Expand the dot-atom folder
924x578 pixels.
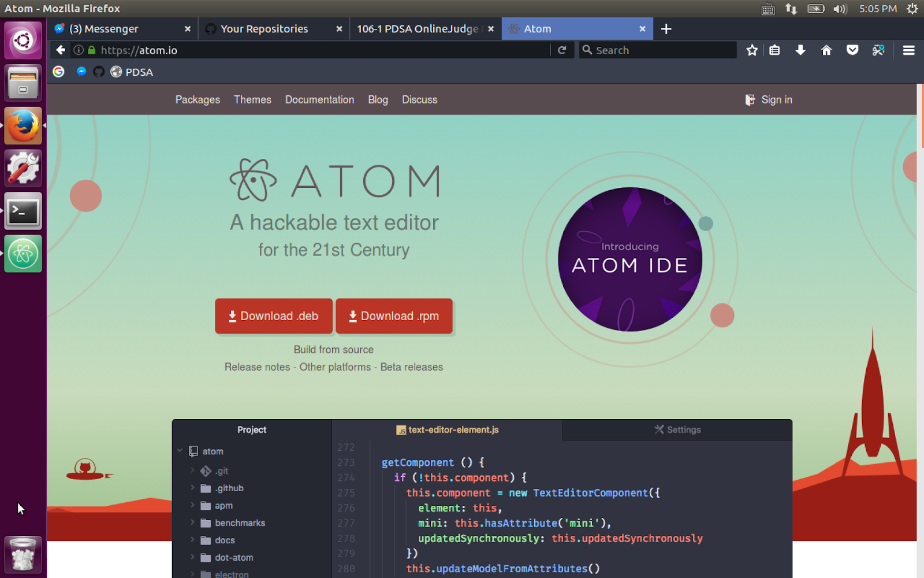pyautogui.click(x=192, y=557)
